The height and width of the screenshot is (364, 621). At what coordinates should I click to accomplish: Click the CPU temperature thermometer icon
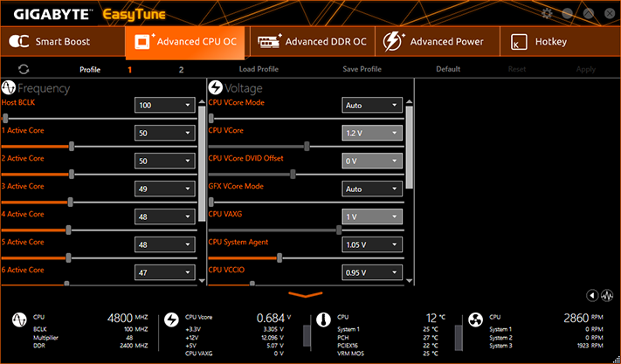coord(323,319)
